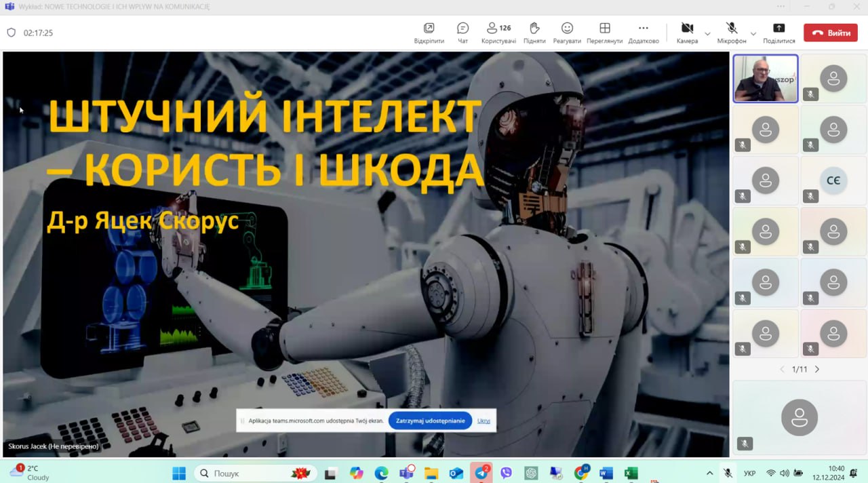Pop out shared content (Відкріпити)
The height and width of the screenshot is (483, 868).
429,32
